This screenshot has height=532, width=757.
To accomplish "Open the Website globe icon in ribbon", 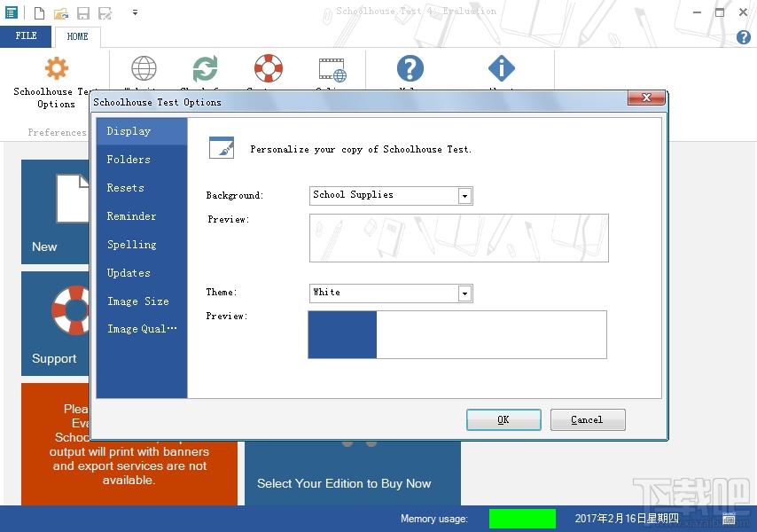I will point(144,68).
